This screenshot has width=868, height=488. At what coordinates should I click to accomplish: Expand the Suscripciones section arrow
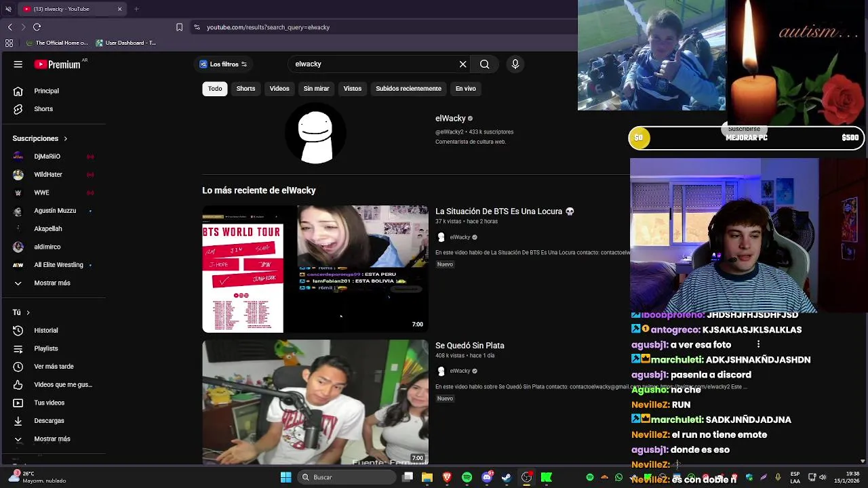coord(66,138)
